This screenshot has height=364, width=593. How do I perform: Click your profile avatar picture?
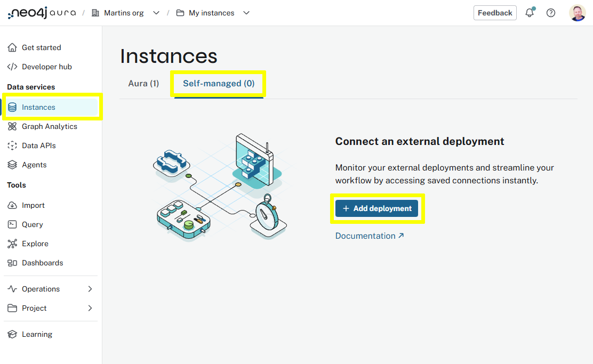pyautogui.click(x=578, y=12)
